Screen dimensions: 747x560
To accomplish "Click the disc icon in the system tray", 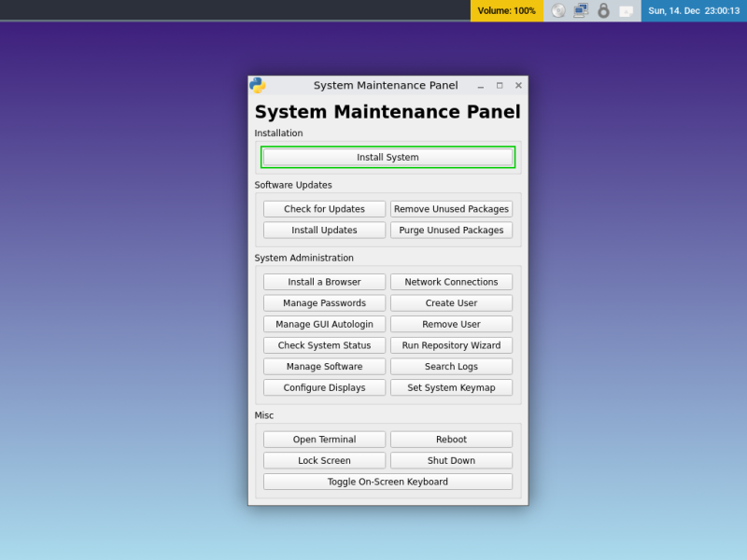I will click(558, 11).
